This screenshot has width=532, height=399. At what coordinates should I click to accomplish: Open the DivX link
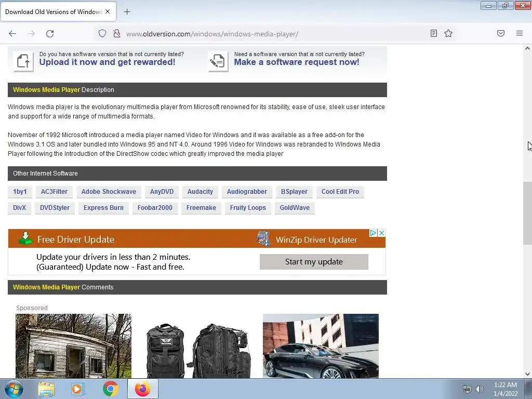(x=19, y=208)
